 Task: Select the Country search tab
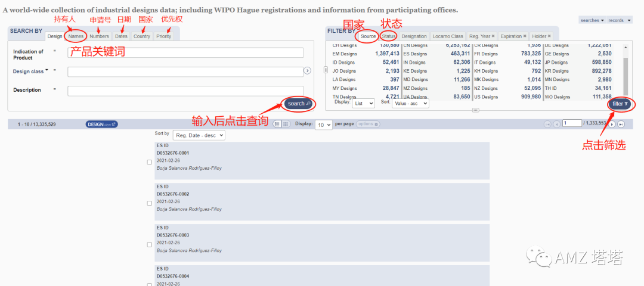[x=142, y=36]
